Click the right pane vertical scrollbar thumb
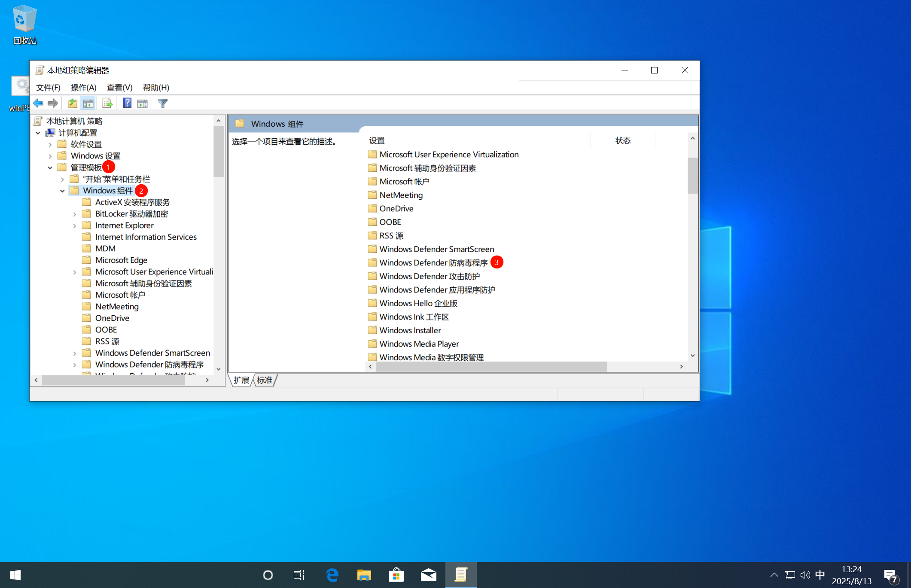 692,175
